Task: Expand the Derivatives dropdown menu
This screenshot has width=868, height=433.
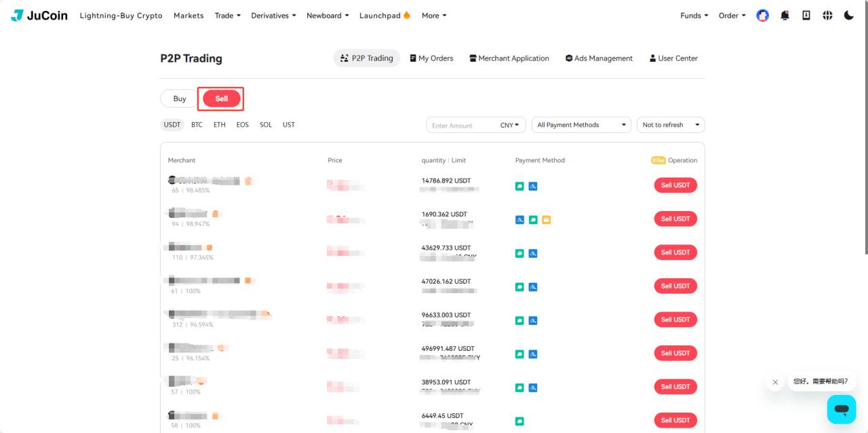Action: point(273,16)
